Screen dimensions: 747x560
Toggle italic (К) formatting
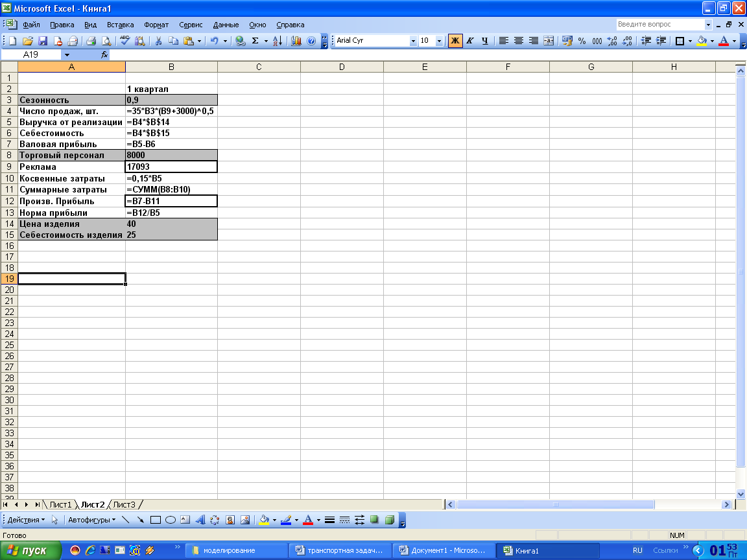pos(469,41)
